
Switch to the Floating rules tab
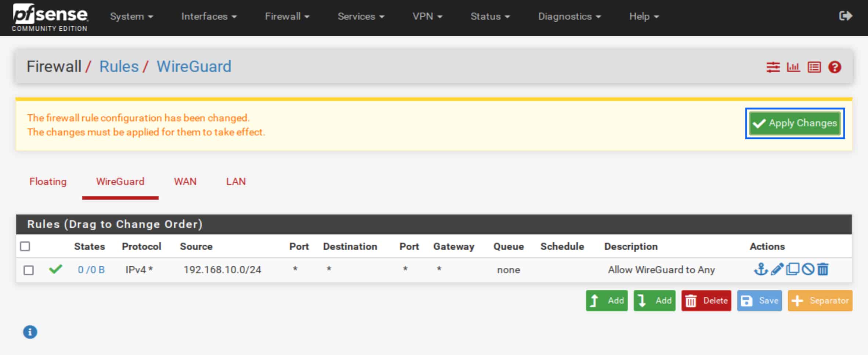pyautogui.click(x=48, y=182)
